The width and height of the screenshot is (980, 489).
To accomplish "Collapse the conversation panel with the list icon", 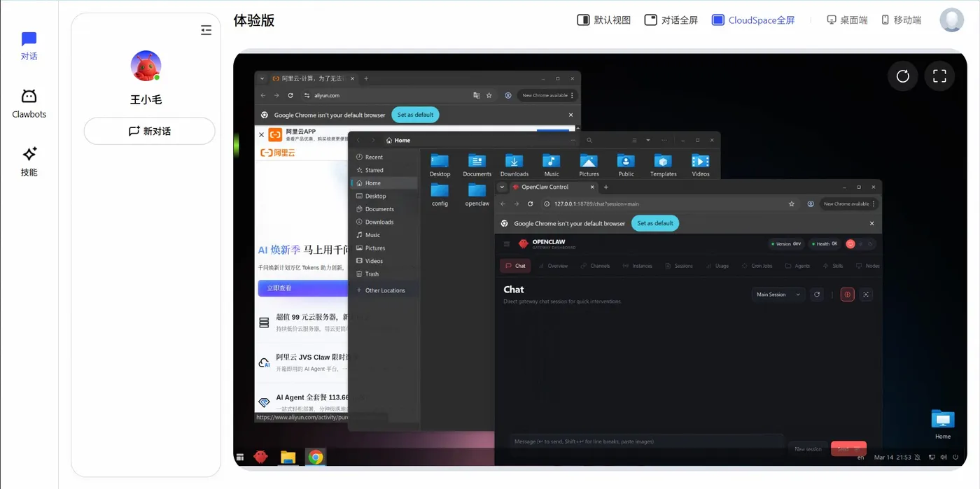I will click(x=206, y=30).
